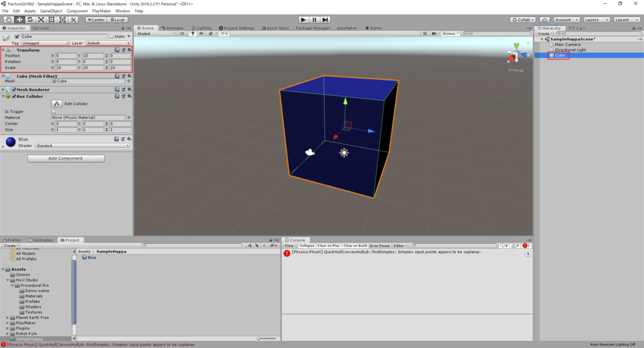Collapse SampleHappaScene in Hierarchy
644x348 pixels.
pyautogui.click(x=542, y=40)
